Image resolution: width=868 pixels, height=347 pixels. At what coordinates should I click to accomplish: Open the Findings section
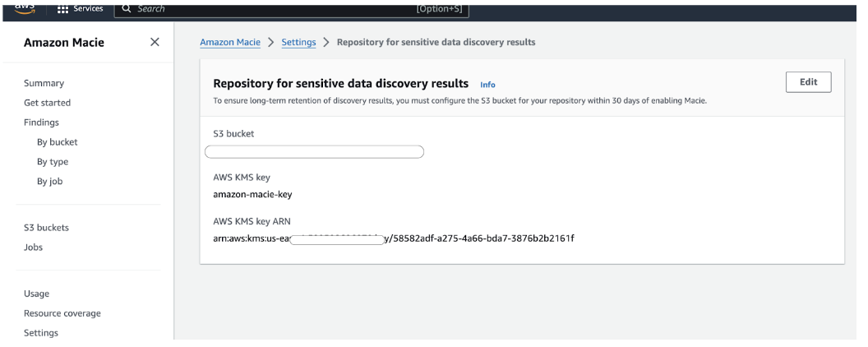41,123
